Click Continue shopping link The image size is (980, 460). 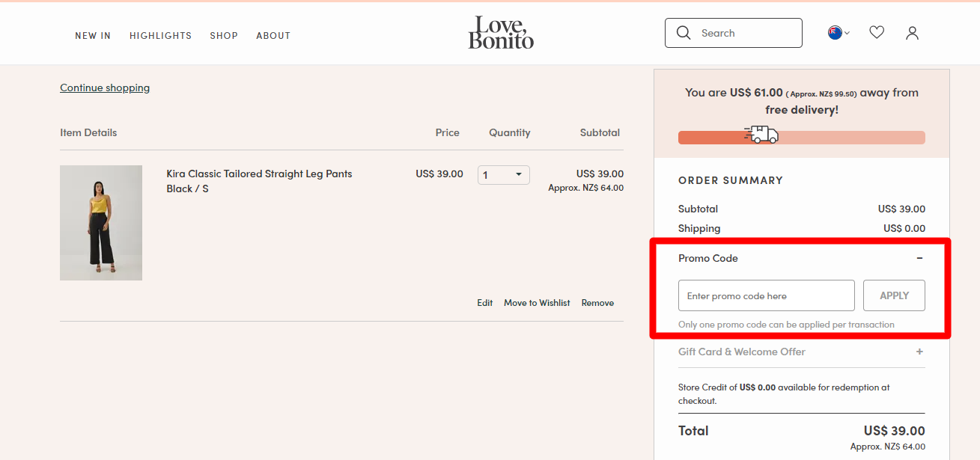tap(105, 88)
